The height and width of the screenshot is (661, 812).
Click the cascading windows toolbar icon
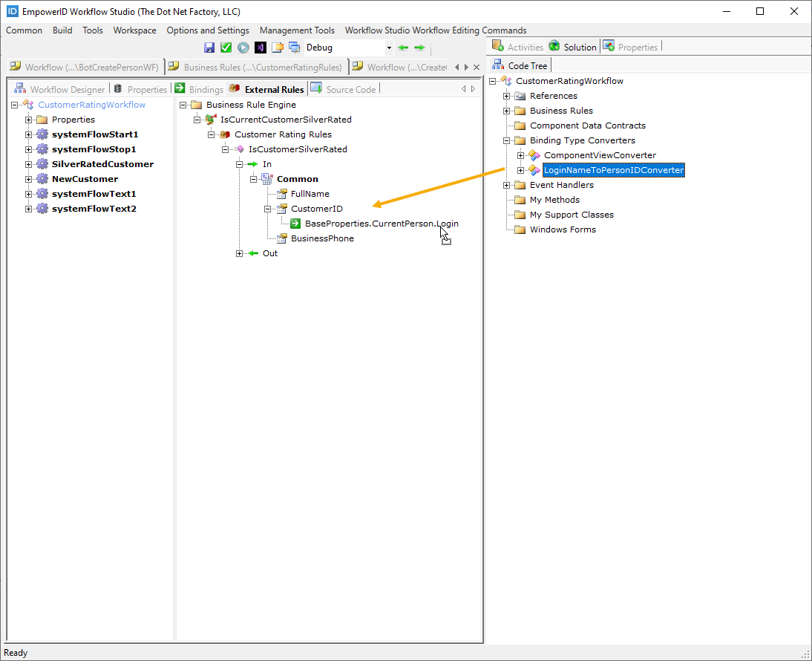295,48
